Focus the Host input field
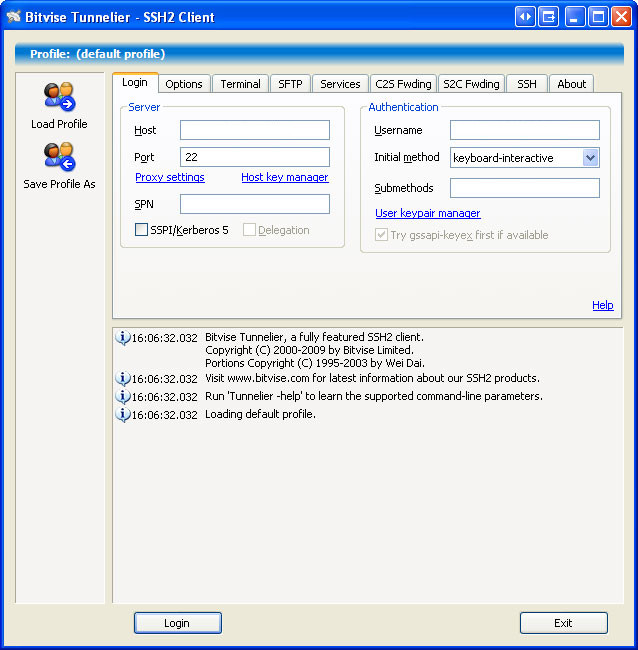The width and height of the screenshot is (638, 650). [255, 130]
